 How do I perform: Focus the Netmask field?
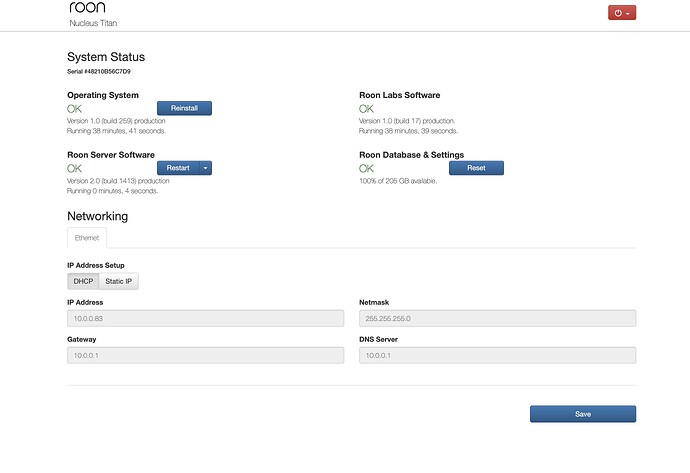497,319
